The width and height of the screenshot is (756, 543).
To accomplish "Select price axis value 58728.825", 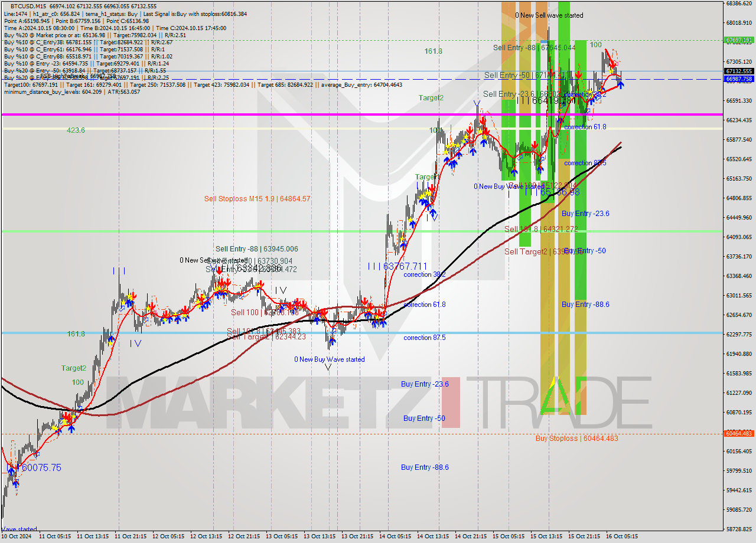I will [739, 529].
